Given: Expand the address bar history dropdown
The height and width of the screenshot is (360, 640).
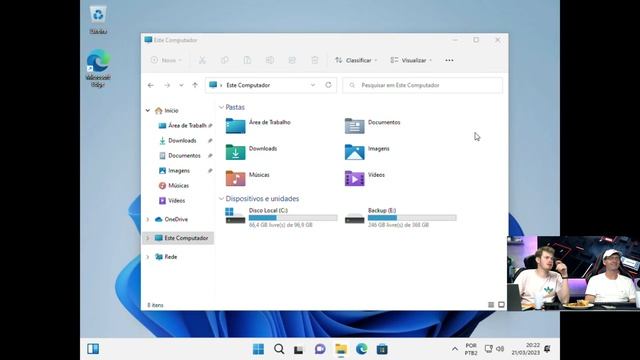Looking at the screenshot, I should click(x=313, y=85).
